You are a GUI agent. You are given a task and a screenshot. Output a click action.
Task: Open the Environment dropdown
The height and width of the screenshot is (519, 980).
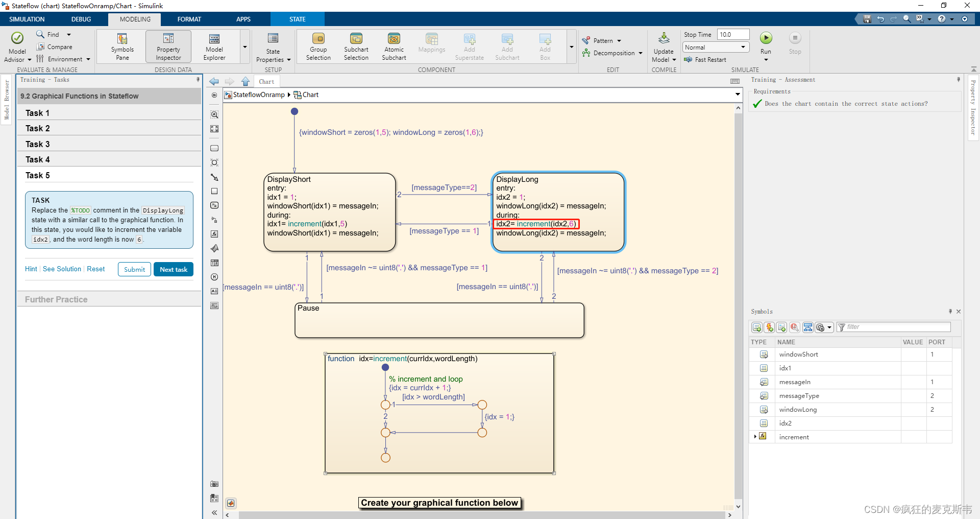pyautogui.click(x=63, y=59)
